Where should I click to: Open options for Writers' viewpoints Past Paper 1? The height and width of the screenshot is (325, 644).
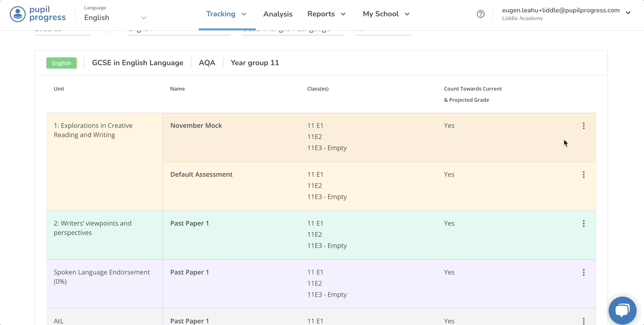pos(584,223)
